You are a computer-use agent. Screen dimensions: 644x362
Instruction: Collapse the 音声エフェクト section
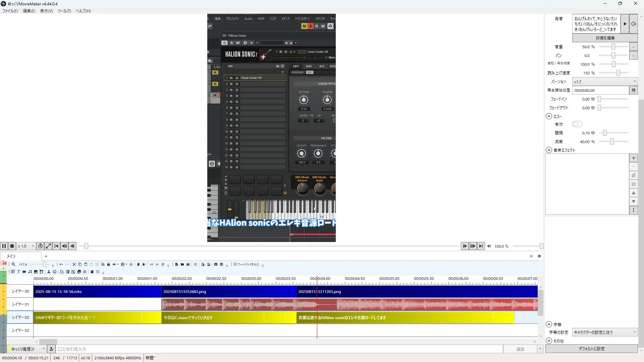549,150
